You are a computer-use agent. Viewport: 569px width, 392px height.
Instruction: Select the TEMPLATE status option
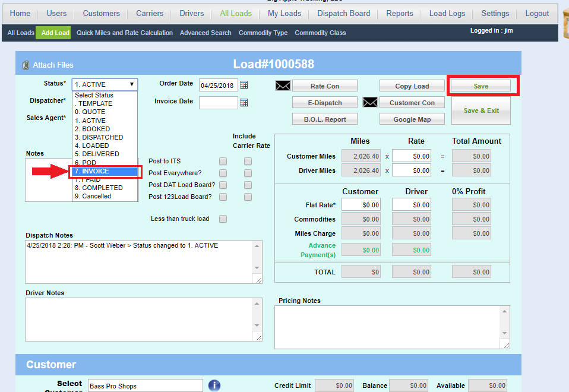coord(105,104)
